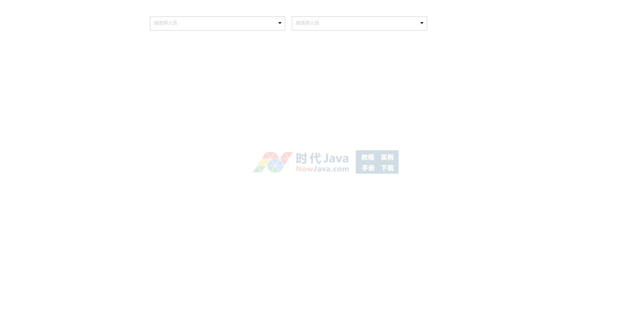
Task: Click the green triangle at logo's left tip
Action: (257, 169)
